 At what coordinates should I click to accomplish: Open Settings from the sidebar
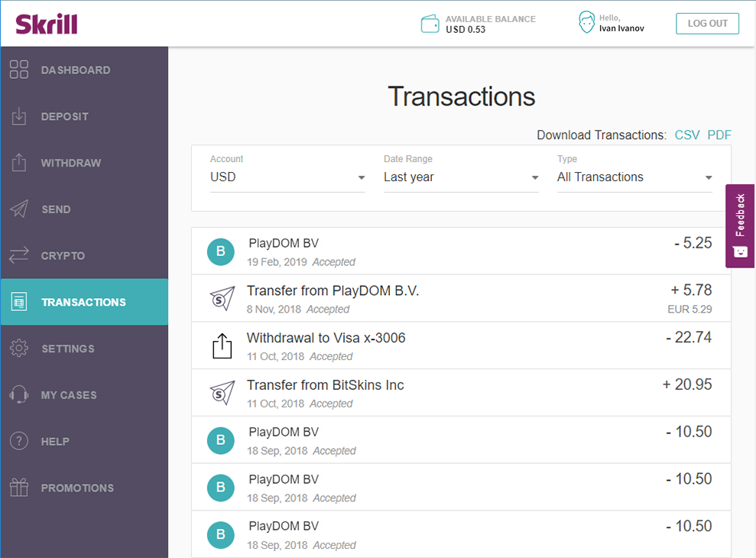coord(84,349)
